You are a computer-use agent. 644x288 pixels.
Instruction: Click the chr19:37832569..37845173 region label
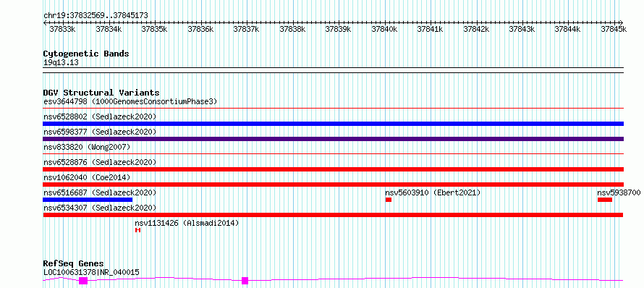click(96, 15)
